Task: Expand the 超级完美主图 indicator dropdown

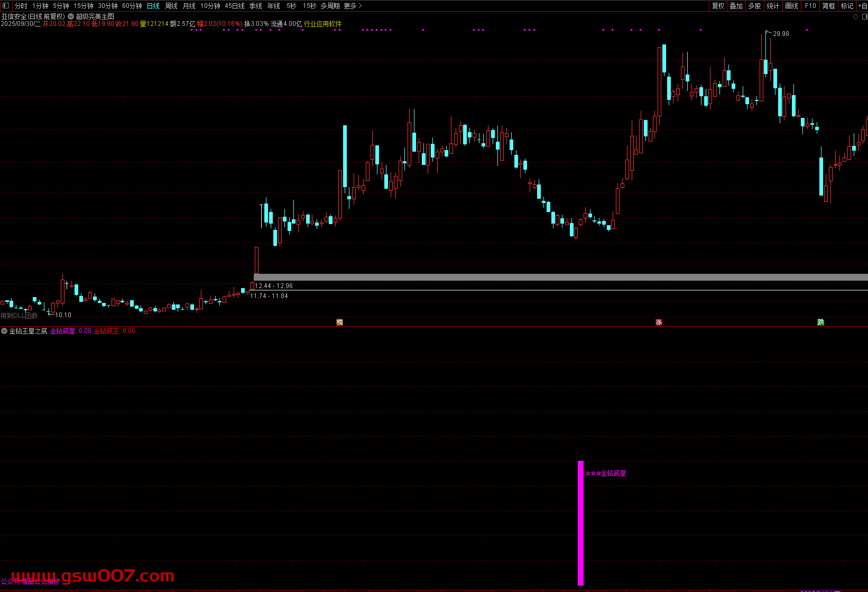Action: tap(71, 17)
